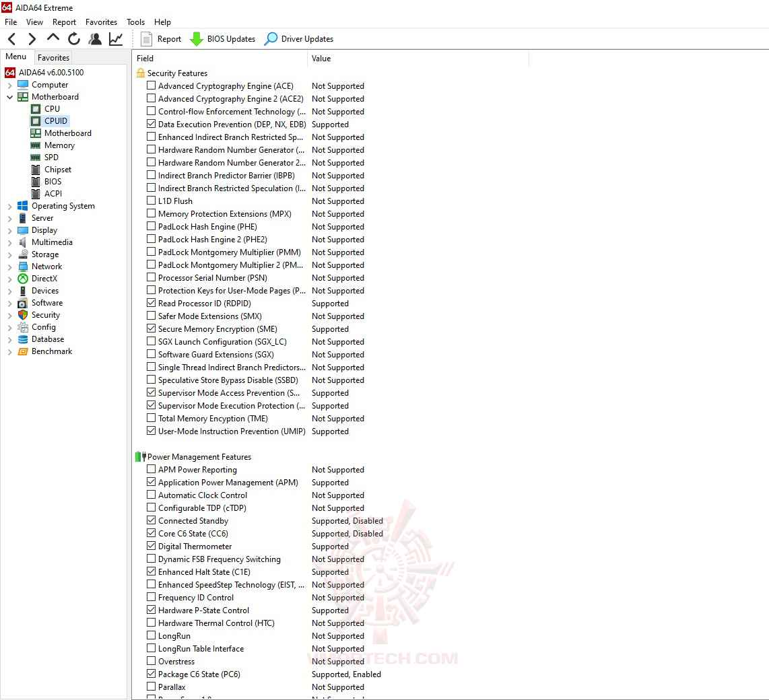Switch to the Favorites tab

53,58
